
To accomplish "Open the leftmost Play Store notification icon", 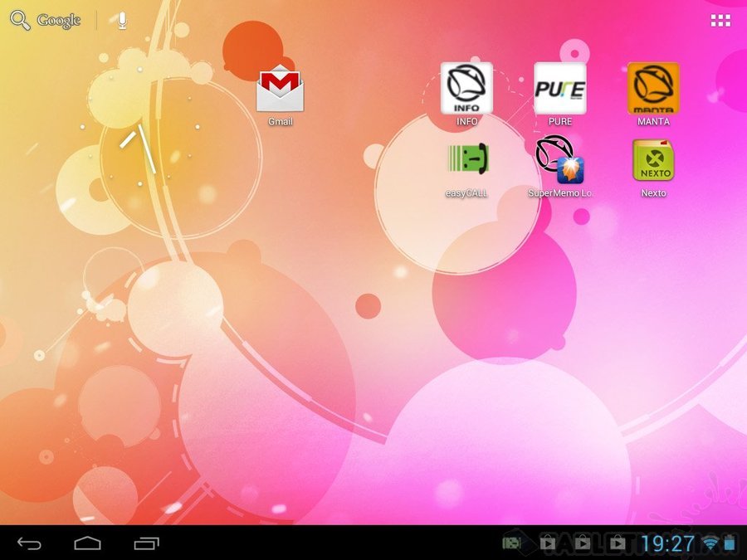I will (x=547, y=543).
